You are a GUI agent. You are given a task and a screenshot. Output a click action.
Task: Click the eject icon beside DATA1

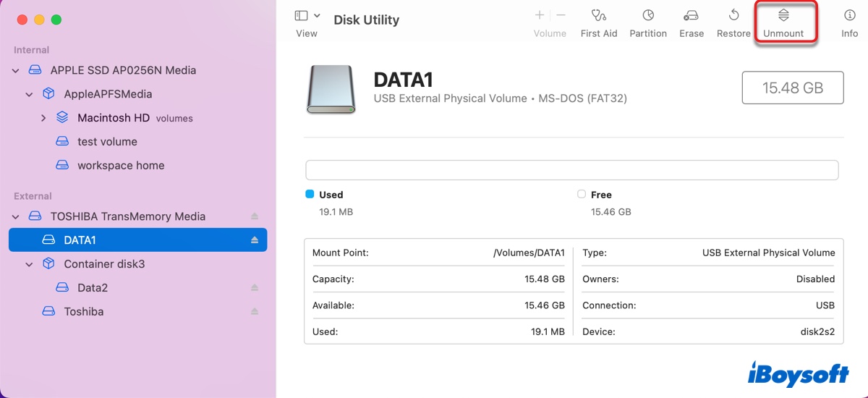click(x=255, y=240)
